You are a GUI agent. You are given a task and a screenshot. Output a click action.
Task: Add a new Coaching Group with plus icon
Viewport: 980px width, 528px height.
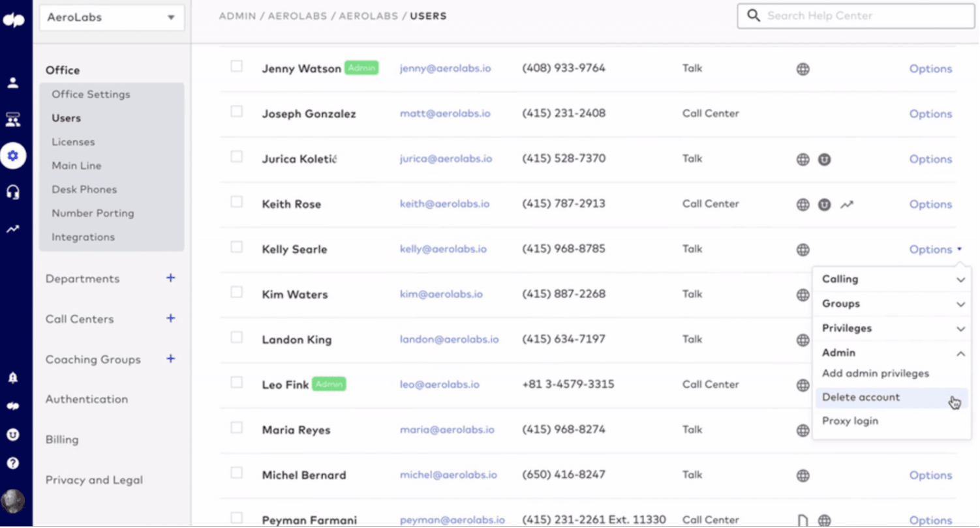point(170,359)
